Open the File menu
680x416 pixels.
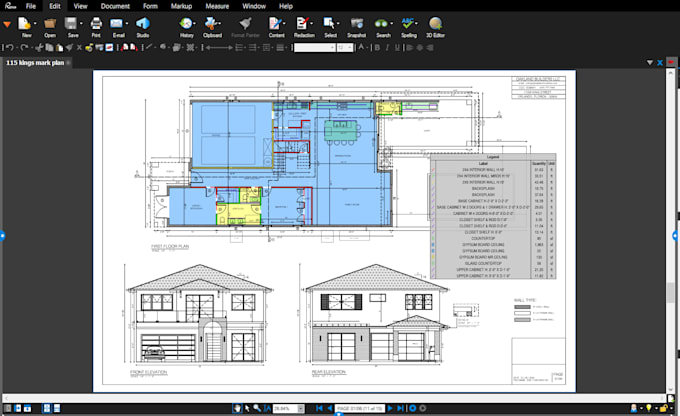pos(31,6)
